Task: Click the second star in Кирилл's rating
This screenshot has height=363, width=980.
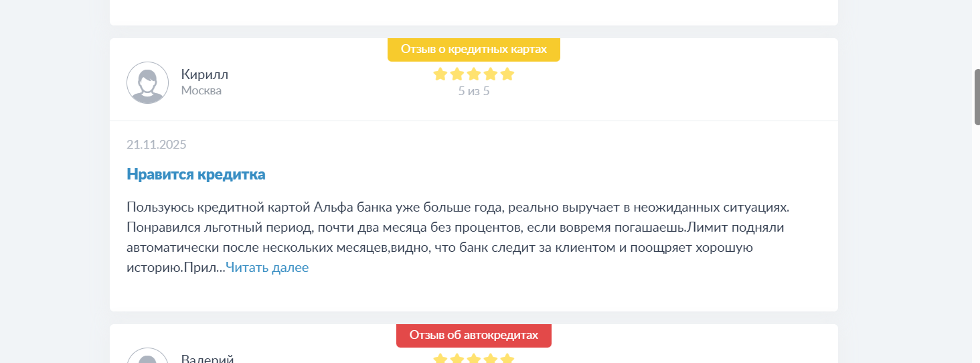Action: [457, 74]
